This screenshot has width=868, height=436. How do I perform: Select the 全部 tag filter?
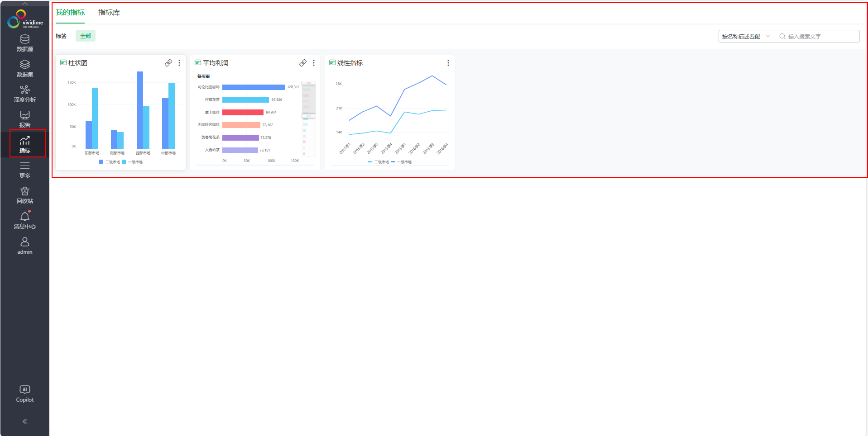pos(86,36)
